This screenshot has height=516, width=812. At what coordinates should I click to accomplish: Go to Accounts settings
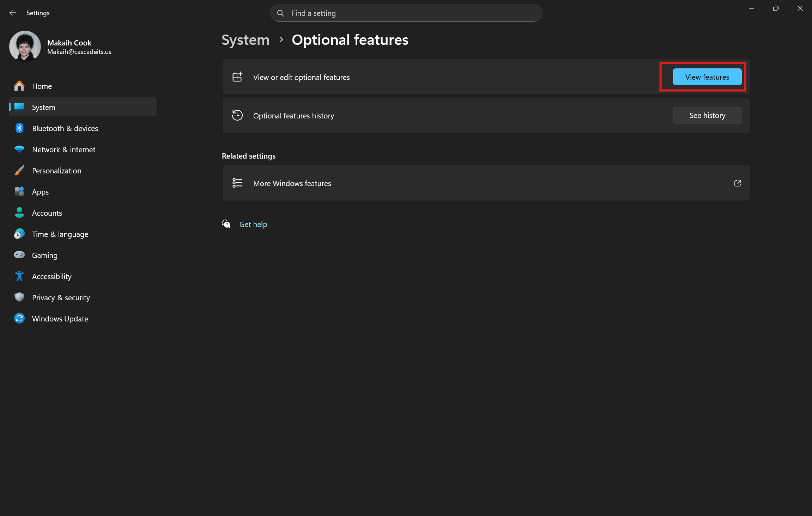pos(47,213)
